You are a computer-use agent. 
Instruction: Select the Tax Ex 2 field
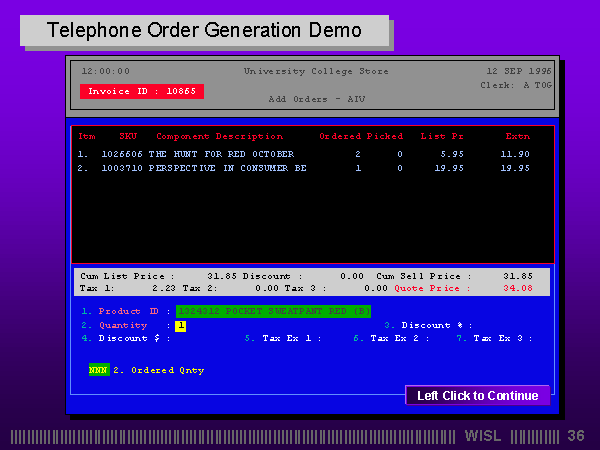tap(398, 338)
